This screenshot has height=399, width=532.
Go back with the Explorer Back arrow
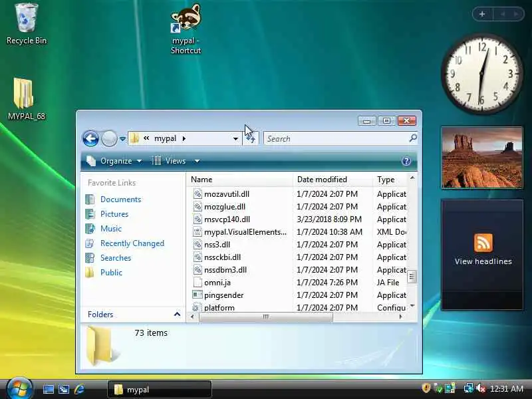(x=90, y=138)
